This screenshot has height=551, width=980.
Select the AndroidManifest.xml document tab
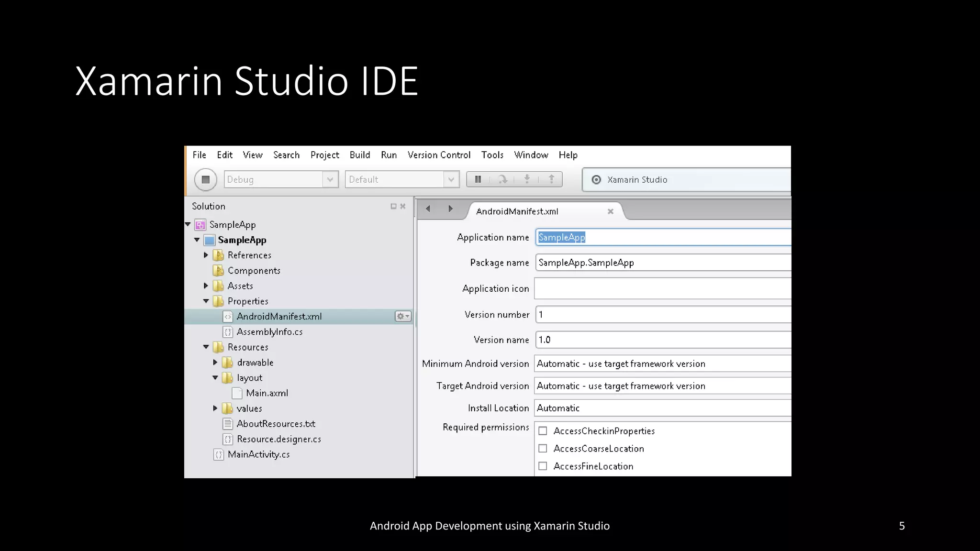[x=545, y=211]
